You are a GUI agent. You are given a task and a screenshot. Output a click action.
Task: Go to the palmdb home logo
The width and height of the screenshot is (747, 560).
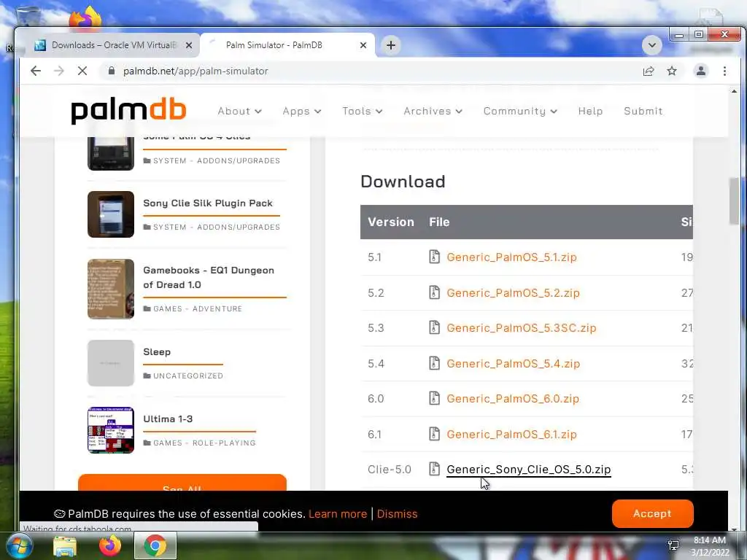point(128,112)
